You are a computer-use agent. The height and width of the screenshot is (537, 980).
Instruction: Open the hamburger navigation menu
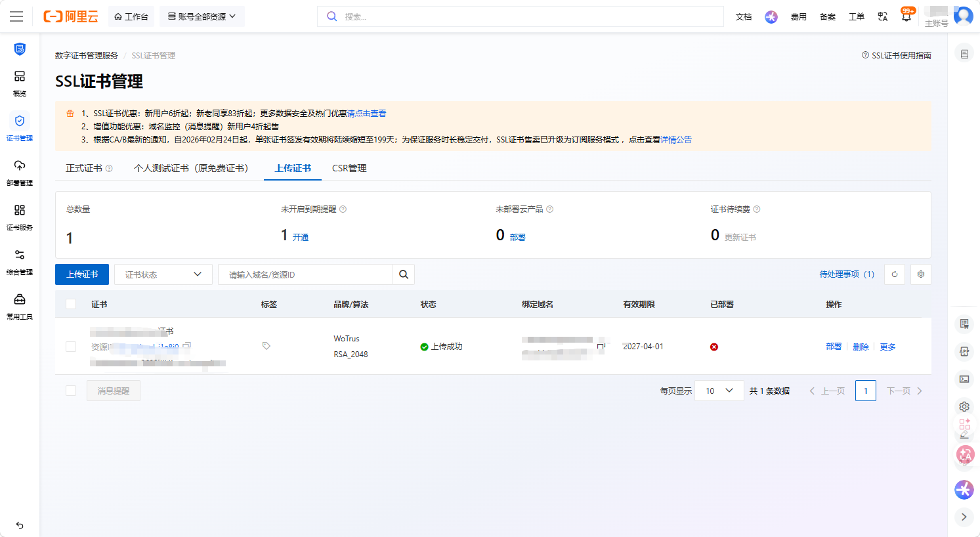[x=16, y=16]
